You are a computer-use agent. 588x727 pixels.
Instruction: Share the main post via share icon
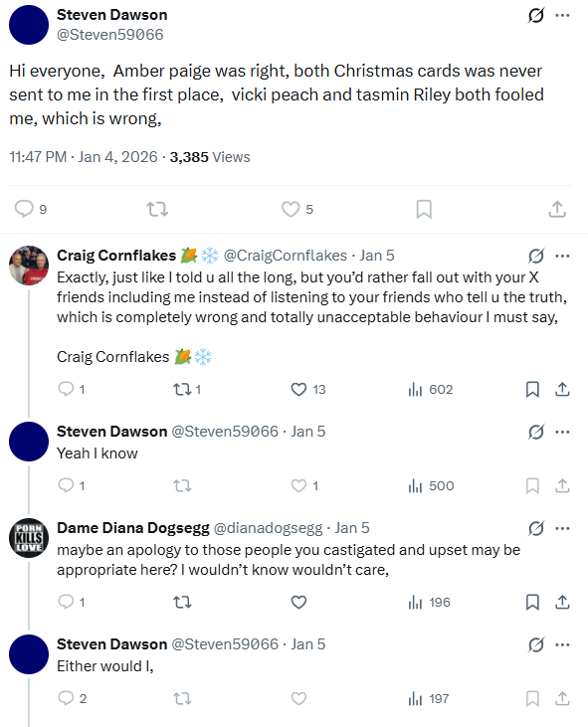[x=557, y=209]
